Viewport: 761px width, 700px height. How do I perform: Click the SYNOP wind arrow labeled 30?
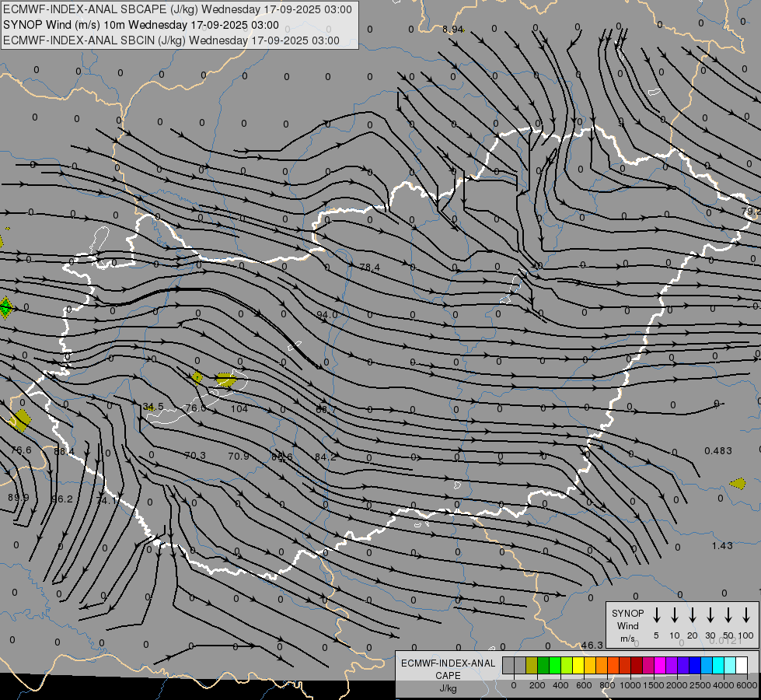click(x=710, y=615)
